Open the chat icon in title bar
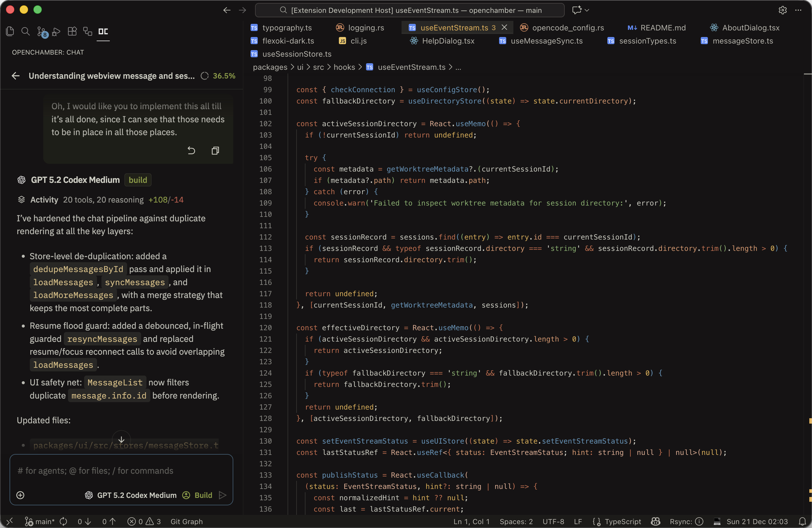This screenshot has height=528, width=812. 577,10
